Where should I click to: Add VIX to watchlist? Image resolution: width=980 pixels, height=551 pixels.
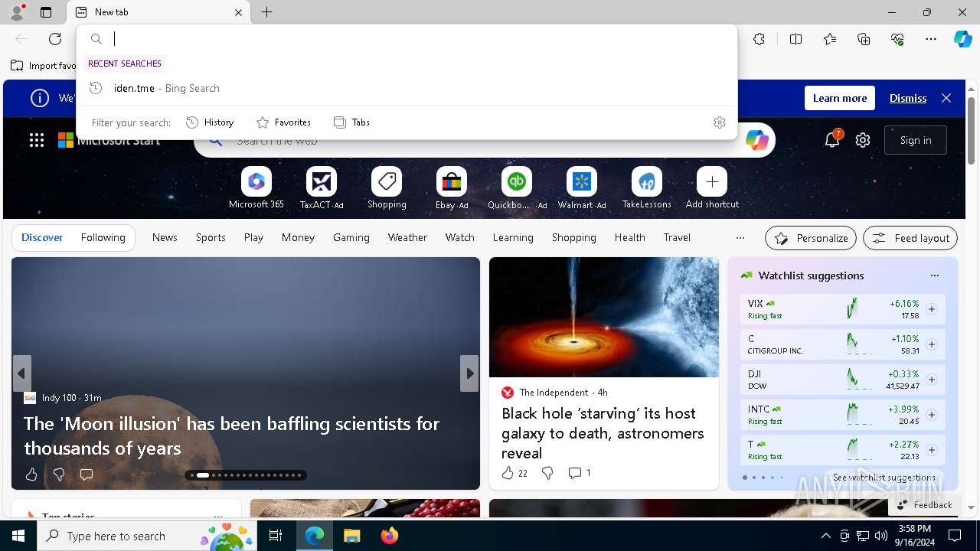[x=932, y=309]
